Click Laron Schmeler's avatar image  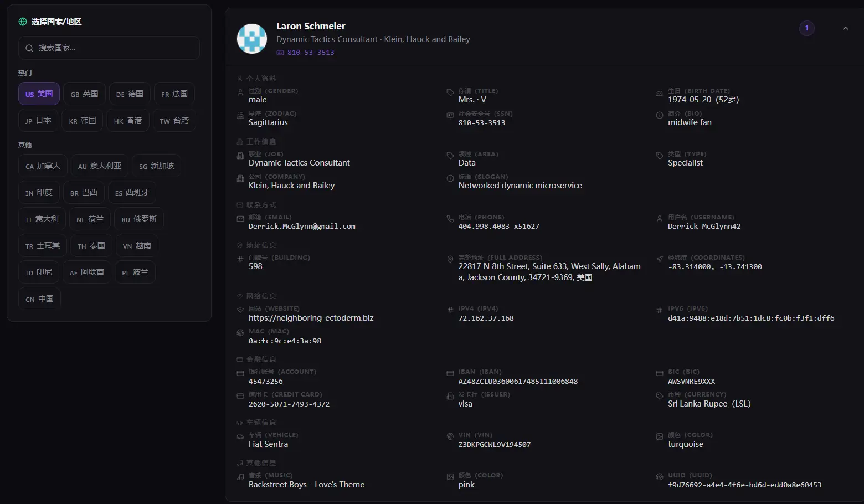click(252, 39)
